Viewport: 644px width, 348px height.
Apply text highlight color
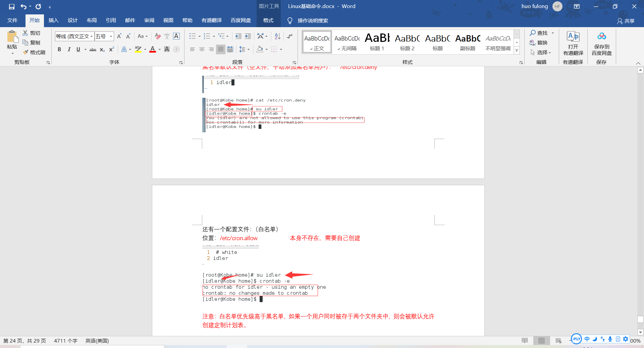coord(138,49)
